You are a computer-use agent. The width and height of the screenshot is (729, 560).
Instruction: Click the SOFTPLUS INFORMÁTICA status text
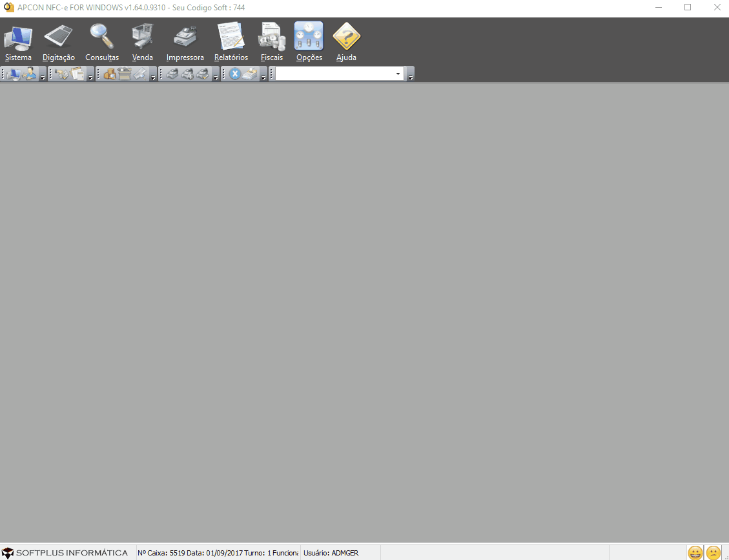72,553
